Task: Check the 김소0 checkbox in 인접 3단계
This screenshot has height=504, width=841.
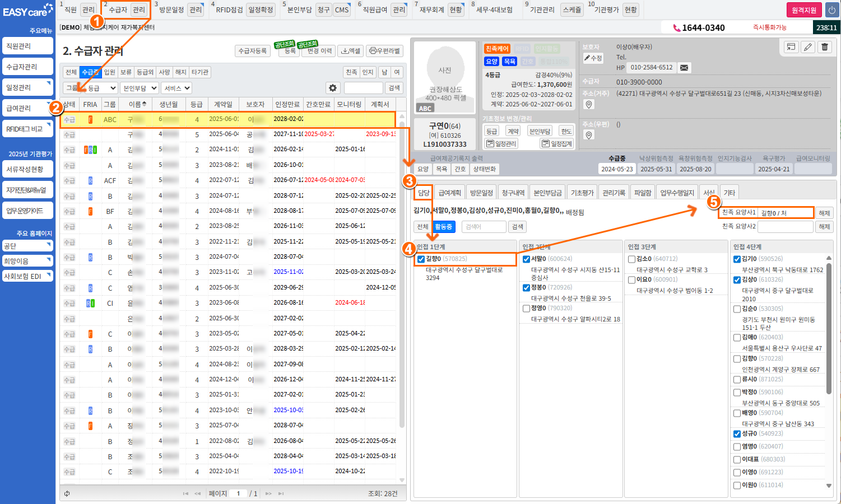Action: pos(631,259)
